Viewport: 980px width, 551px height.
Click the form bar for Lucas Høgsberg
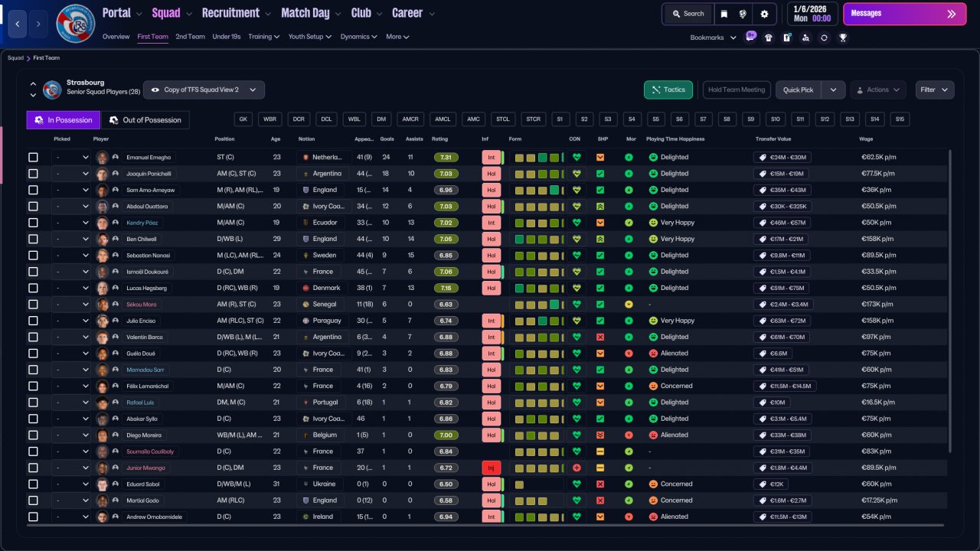[x=537, y=288]
